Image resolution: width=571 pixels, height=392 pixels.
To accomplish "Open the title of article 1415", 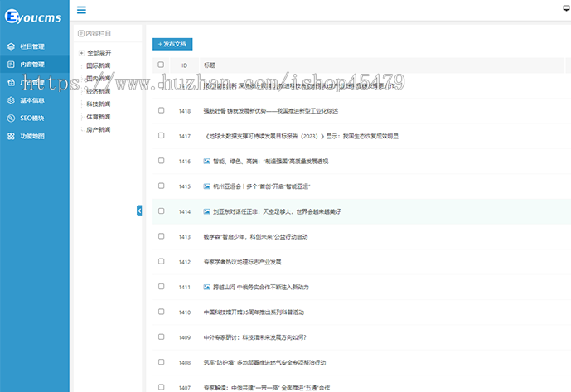I will pos(261,186).
